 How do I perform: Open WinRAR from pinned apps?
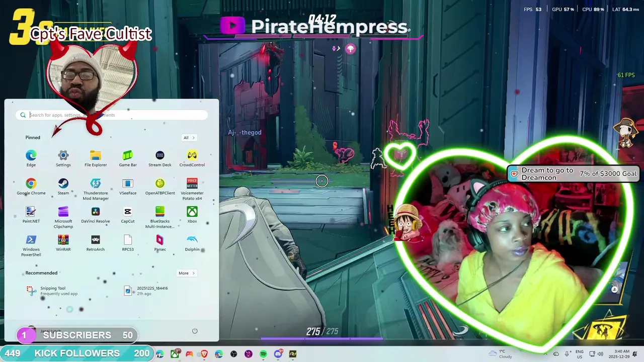pos(63,243)
